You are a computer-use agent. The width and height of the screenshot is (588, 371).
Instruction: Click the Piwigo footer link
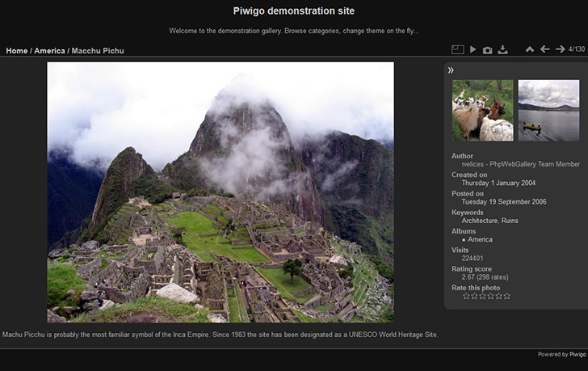click(x=577, y=354)
